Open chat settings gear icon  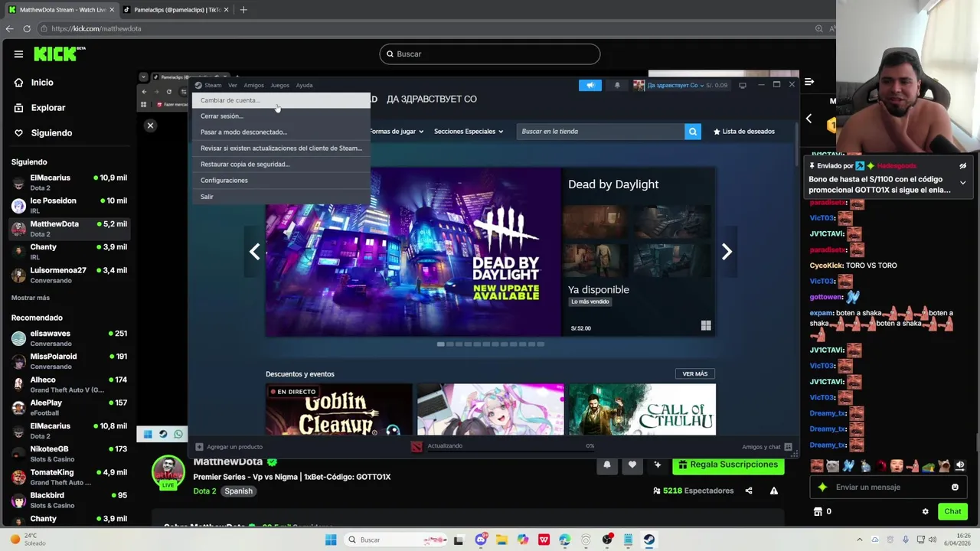pyautogui.click(x=925, y=511)
